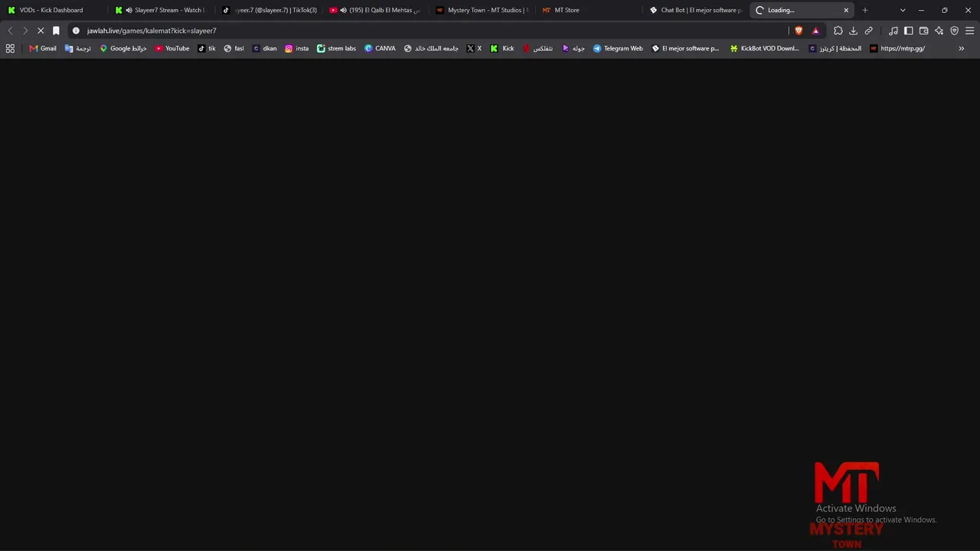
Task: Open the KickBot VOD Downl... bookmark
Action: tap(764, 48)
